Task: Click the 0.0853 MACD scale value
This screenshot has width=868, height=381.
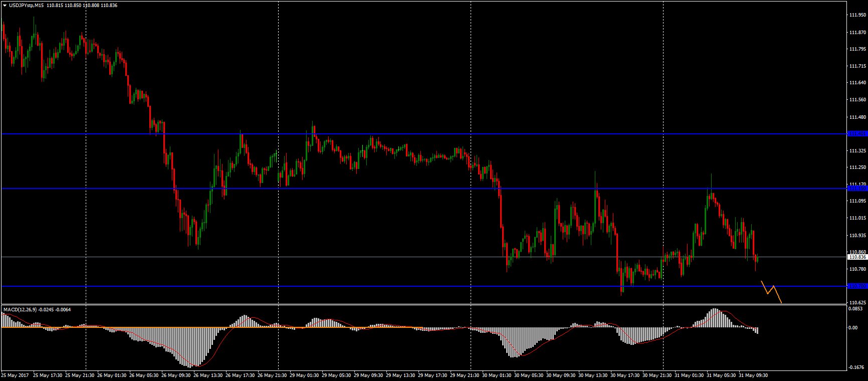Action: (856, 309)
